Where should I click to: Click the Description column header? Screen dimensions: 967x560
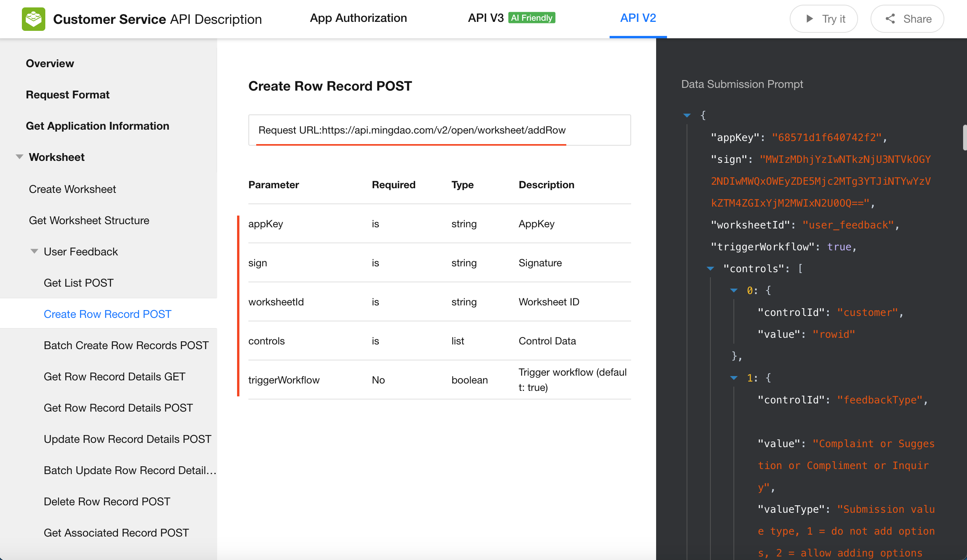click(x=546, y=185)
